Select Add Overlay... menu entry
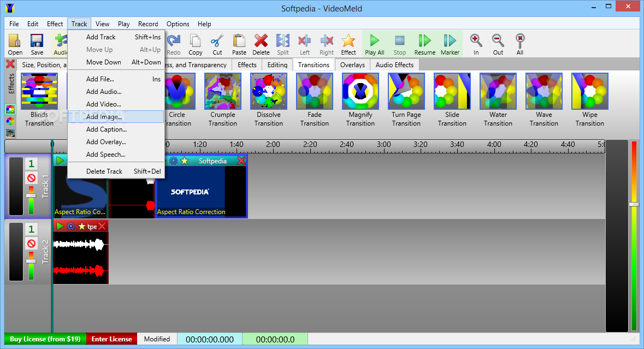 (116, 141)
